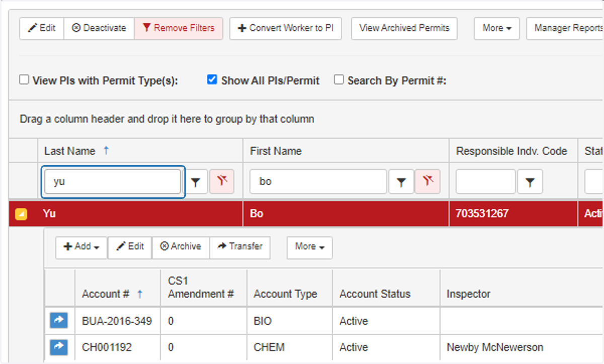The width and height of the screenshot is (604, 364).
Task: Open First Name filter operator funnel
Action: 401,182
